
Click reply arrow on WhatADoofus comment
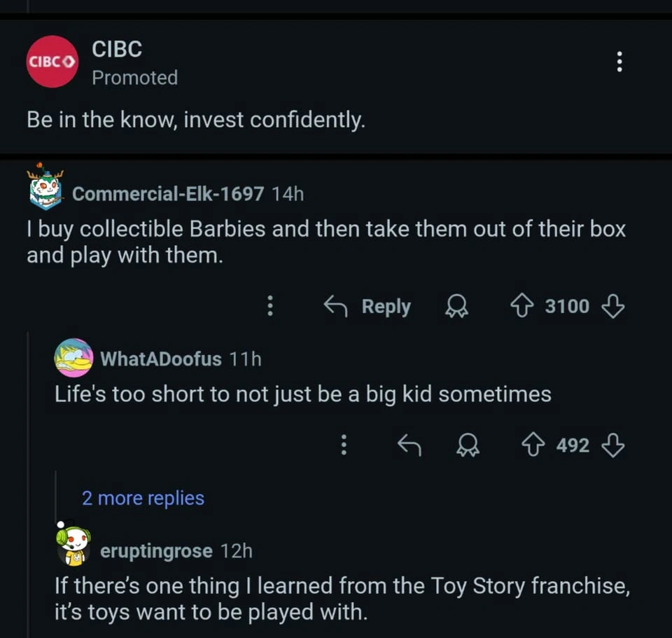point(409,445)
